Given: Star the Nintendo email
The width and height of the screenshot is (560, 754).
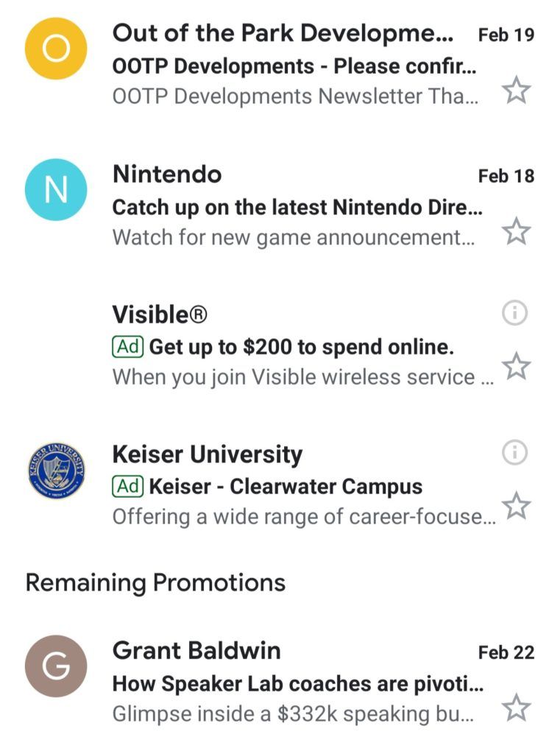Looking at the screenshot, I should click(x=517, y=231).
